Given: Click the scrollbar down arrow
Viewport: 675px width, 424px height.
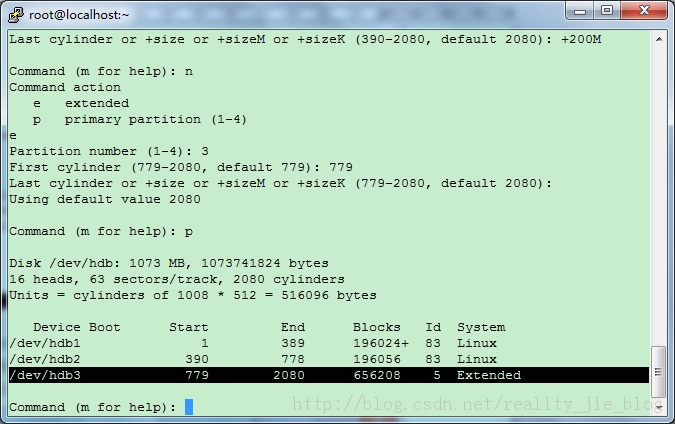Looking at the screenshot, I should coord(659,406).
